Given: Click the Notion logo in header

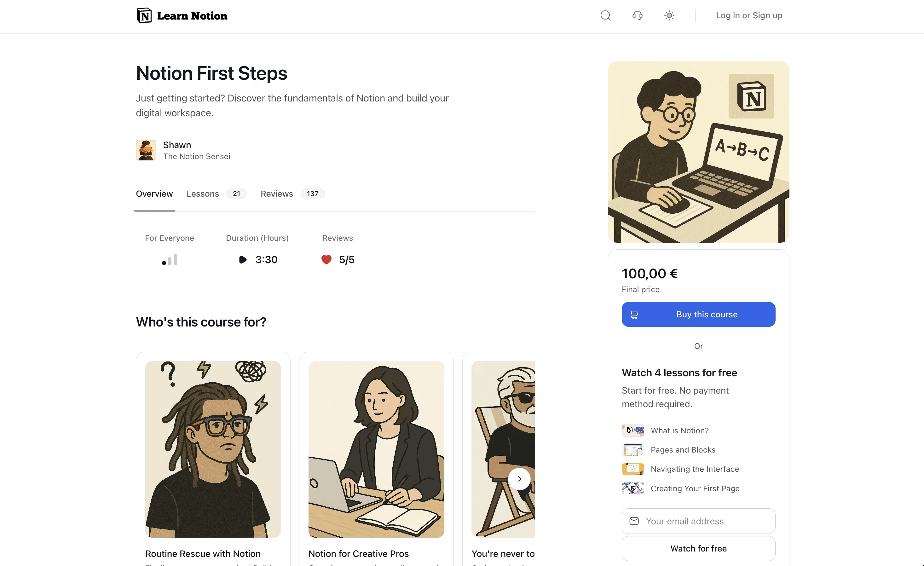Looking at the screenshot, I should point(144,15).
